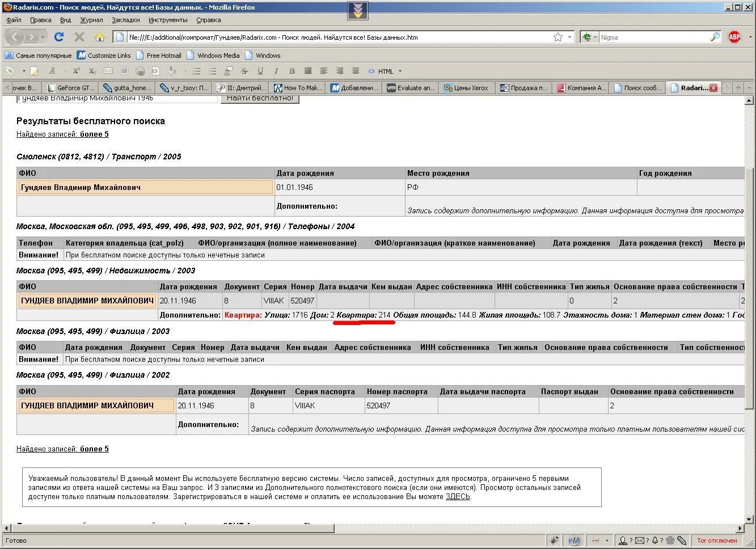Reload the page with the blue refresh icon
Screen dimensions: 756x549
58,37
